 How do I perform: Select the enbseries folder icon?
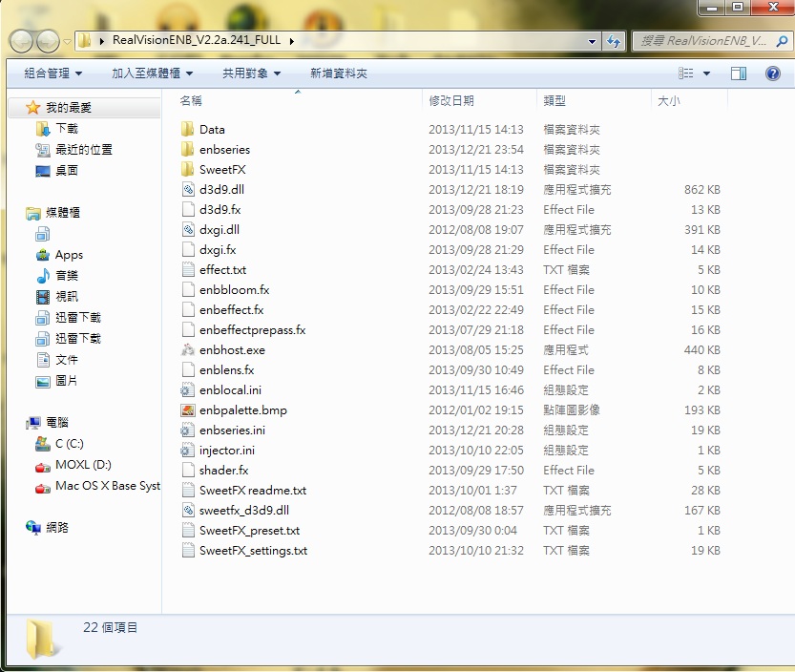pyautogui.click(x=188, y=149)
